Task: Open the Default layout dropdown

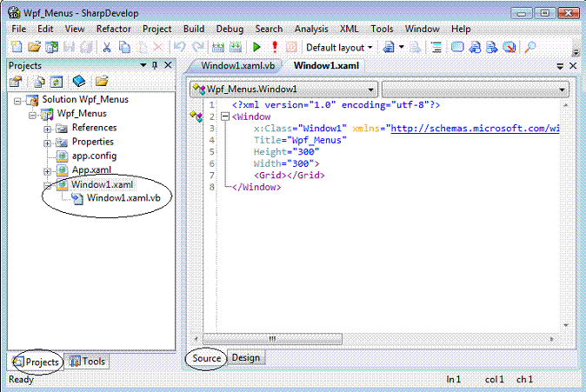Action: 339,48
